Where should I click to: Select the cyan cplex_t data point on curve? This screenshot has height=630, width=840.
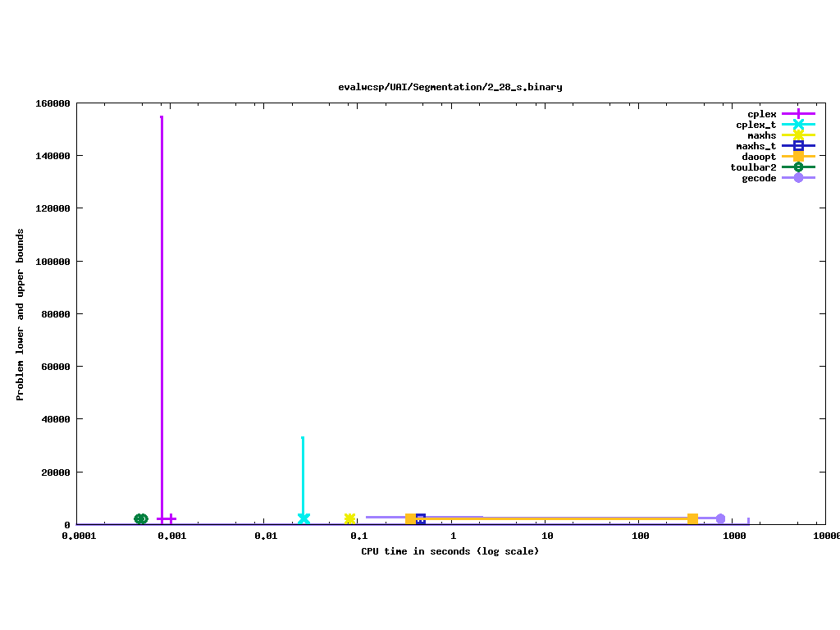pos(304,518)
